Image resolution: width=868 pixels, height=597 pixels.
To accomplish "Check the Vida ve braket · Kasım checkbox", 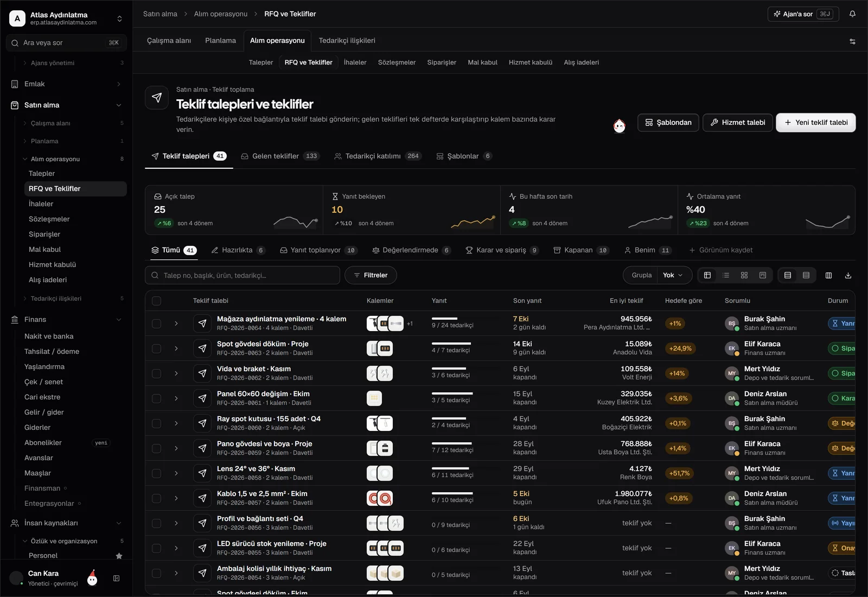I will coord(157,373).
